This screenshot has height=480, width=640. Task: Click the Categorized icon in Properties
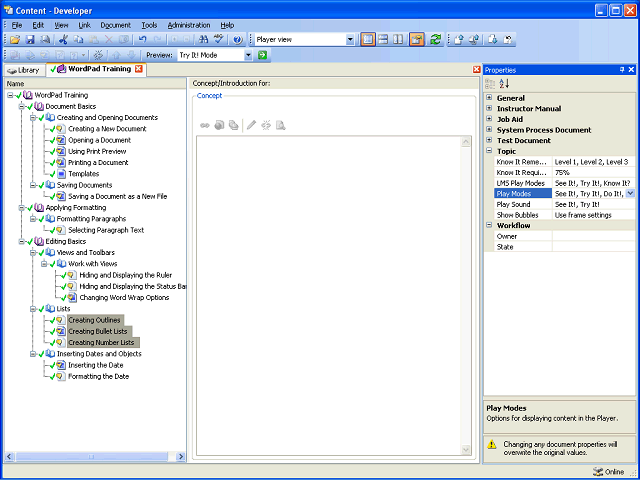490,84
